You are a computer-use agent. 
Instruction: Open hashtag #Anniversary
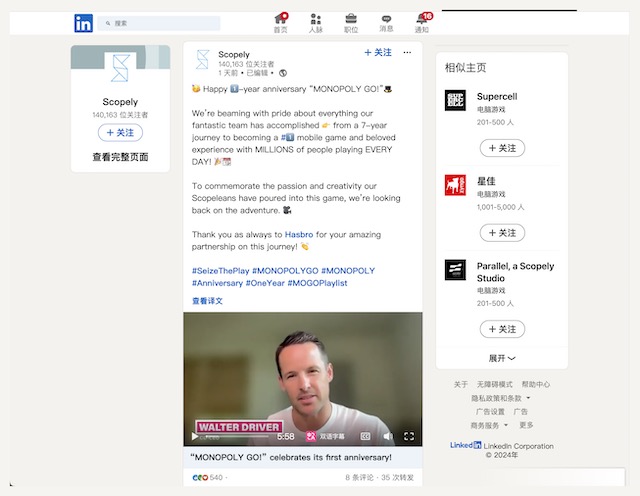click(x=217, y=283)
